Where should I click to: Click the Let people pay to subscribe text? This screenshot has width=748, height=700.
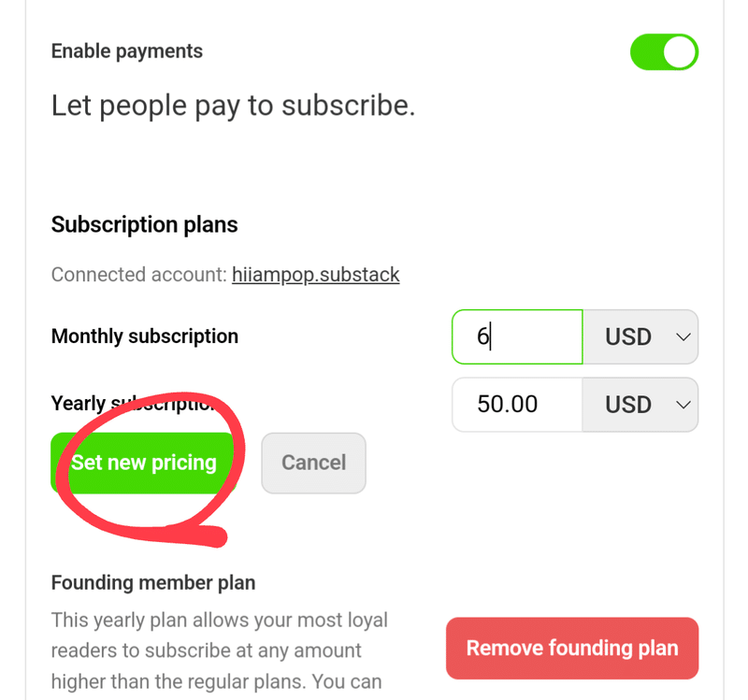tap(233, 106)
